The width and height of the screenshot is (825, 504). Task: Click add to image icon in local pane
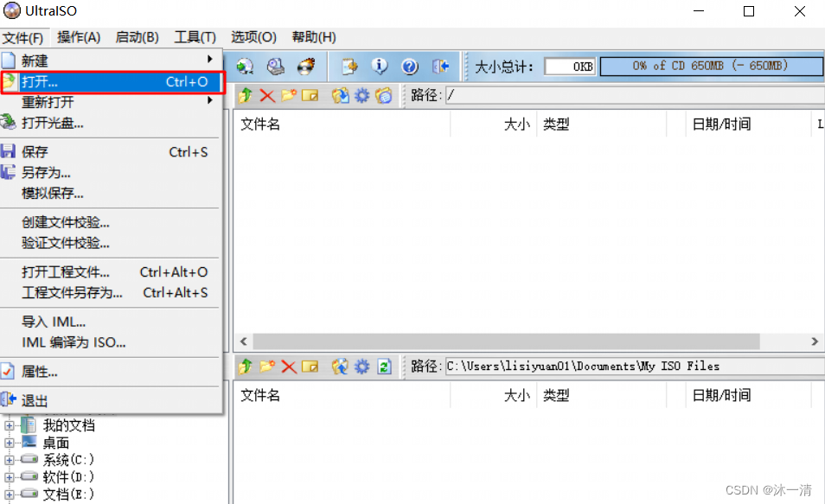(341, 367)
